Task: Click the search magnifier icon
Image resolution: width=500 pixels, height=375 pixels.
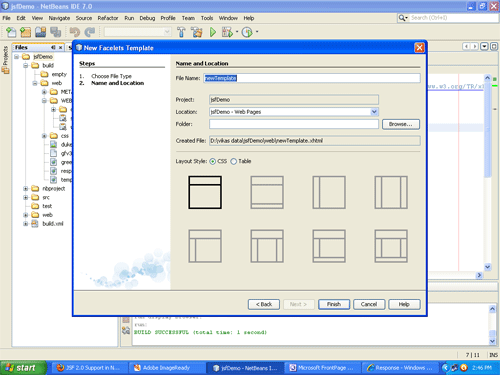Action: (402, 18)
